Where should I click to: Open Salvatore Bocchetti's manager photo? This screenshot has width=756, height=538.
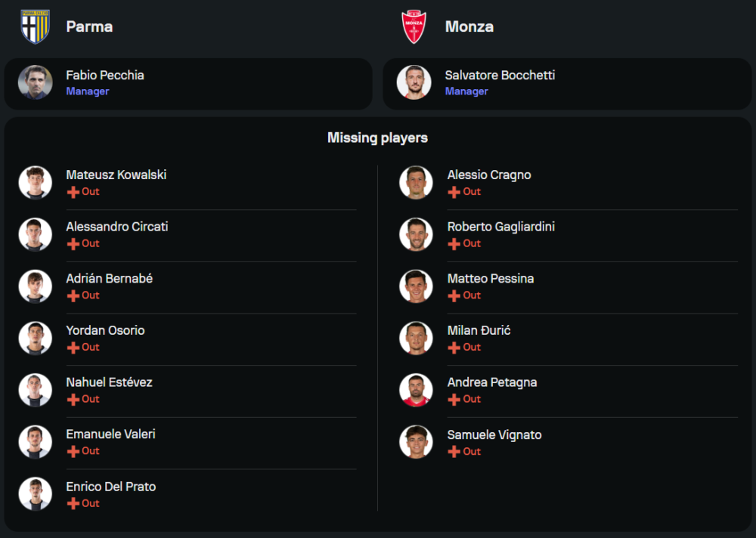tap(414, 82)
